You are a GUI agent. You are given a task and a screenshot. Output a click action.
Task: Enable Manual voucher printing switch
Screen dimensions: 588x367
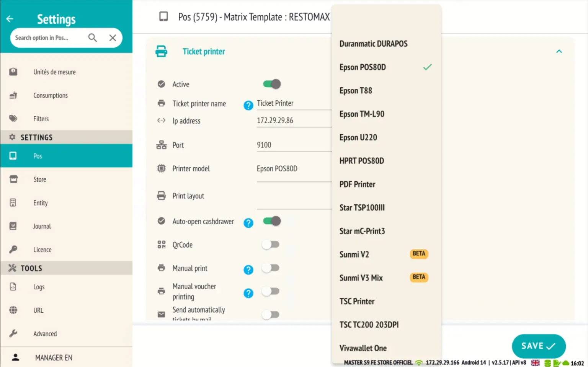pyautogui.click(x=271, y=291)
